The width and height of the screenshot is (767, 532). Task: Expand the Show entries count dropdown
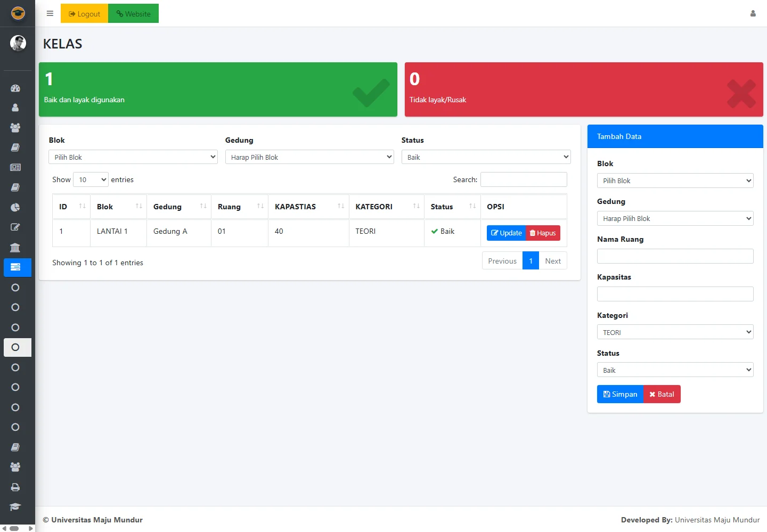click(x=91, y=179)
